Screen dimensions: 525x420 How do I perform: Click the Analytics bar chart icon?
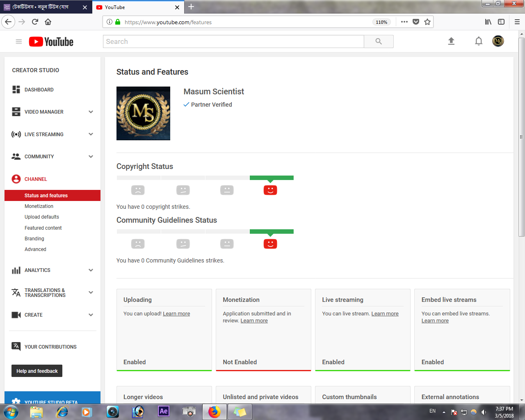16,270
